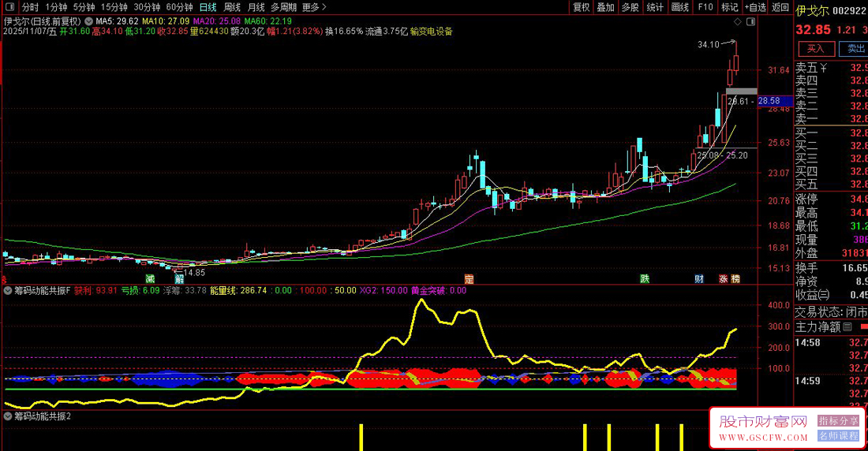
Task: Expand the 更多 periods menu
Action: pyautogui.click(x=313, y=7)
